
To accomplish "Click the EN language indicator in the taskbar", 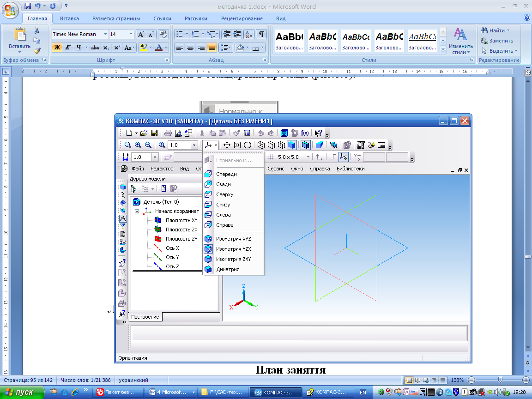I will point(363,392).
